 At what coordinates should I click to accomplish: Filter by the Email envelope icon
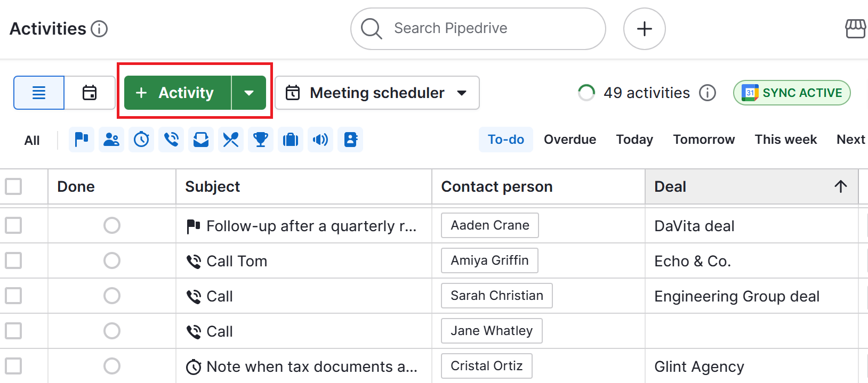(x=201, y=140)
